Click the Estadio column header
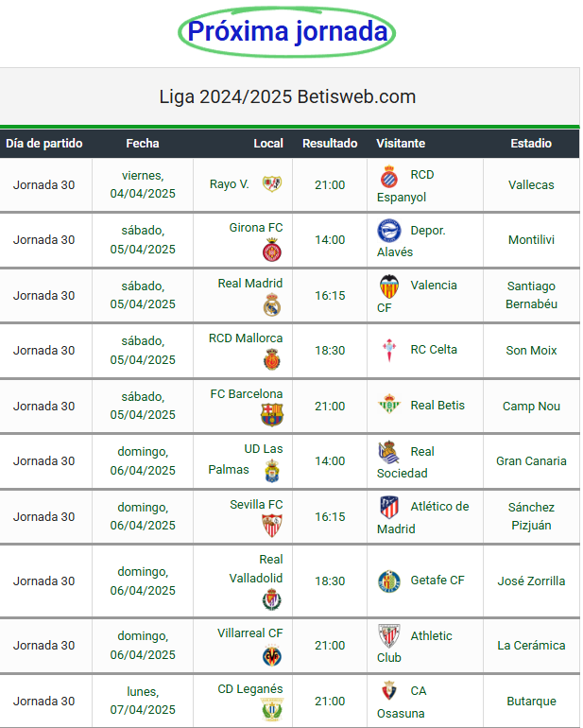This screenshot has height=728, width=583. pos(531,144)
